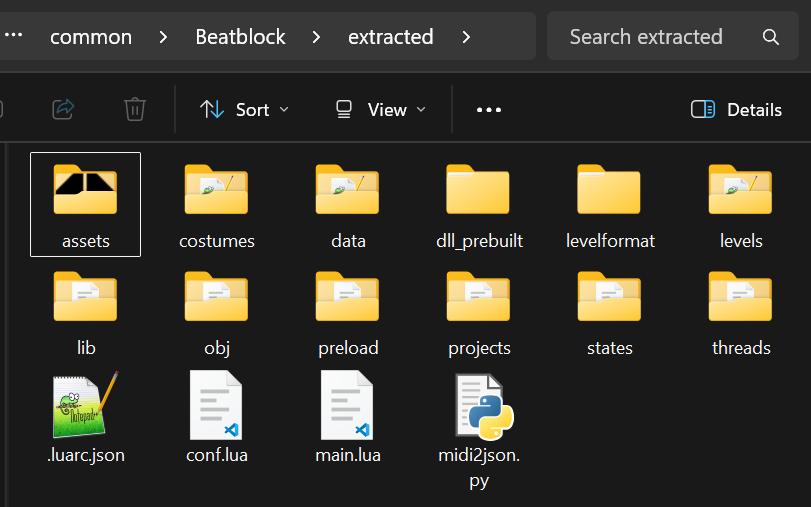811x507 pixels.
Task: Select the conf.lua file icon
Action: 216,405
